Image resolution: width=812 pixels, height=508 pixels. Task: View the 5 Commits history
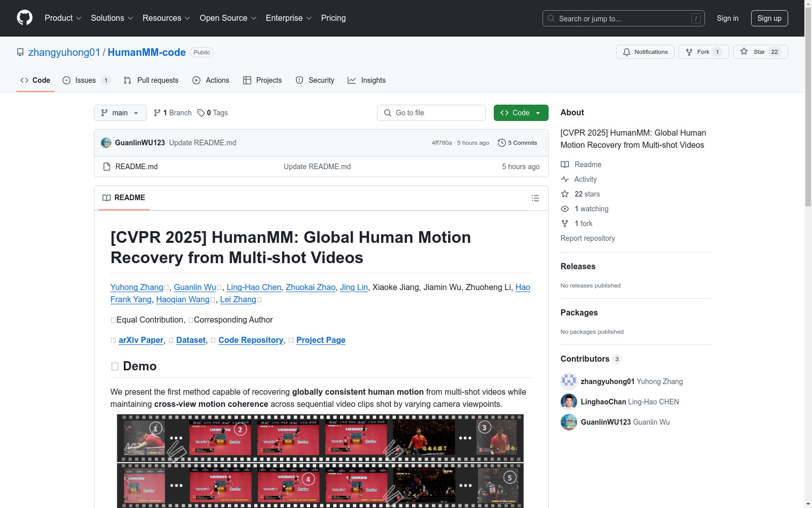[x=518, y=143]
